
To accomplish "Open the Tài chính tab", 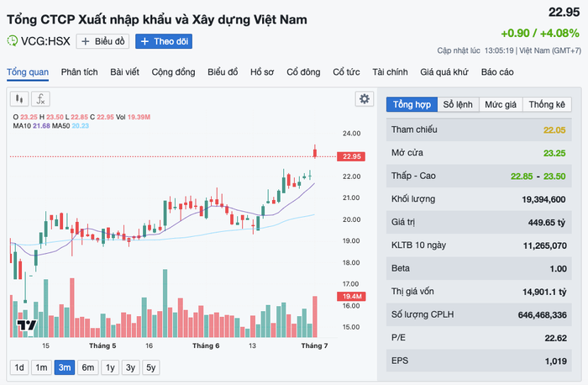I will coord(390,72).
